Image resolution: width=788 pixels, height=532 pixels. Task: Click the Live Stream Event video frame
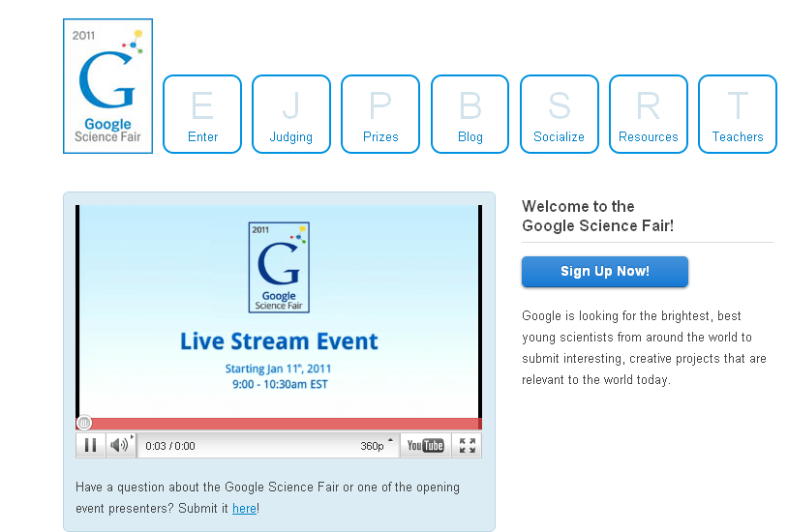279,310
